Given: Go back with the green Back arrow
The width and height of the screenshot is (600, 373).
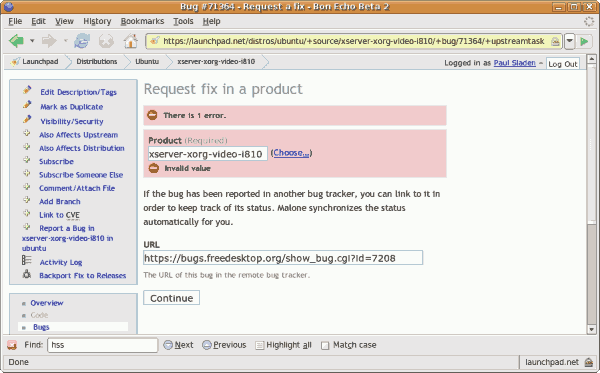Looking at the screenshot, I should (16, 41).
